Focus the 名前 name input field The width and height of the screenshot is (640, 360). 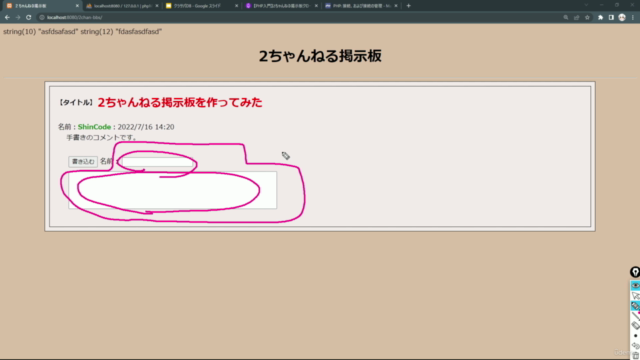(x=158, y=162)
